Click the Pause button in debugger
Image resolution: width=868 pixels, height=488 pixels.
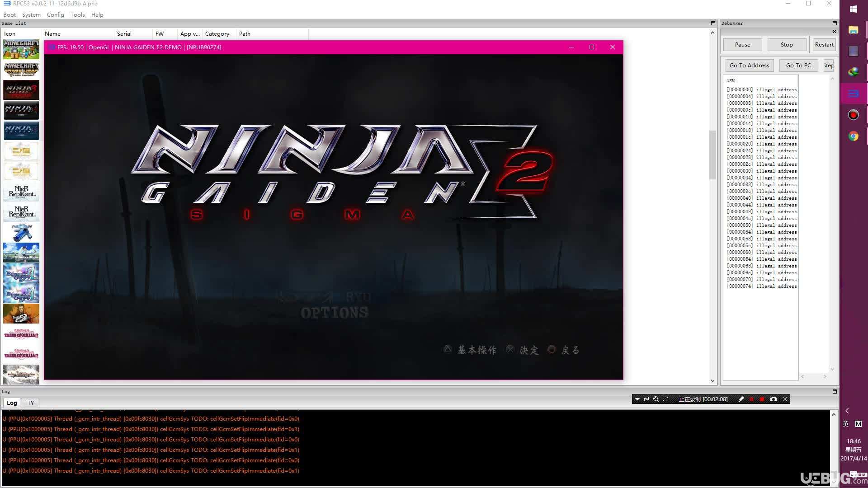click(743, 44)
